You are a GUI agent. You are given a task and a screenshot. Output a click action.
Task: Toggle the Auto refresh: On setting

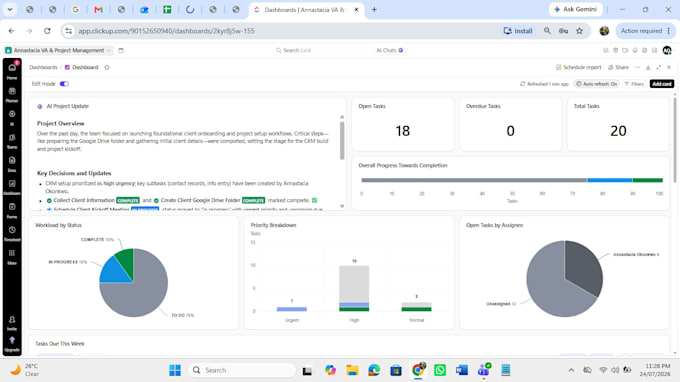(x=596, y=84)
